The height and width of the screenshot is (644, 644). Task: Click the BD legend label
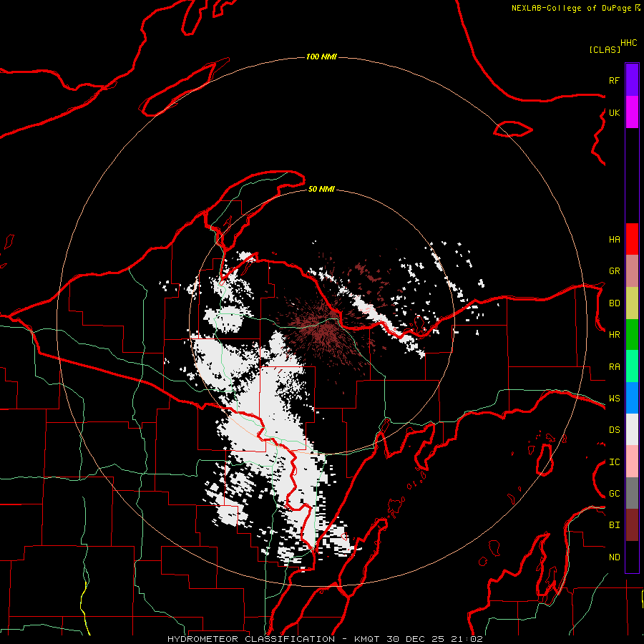[614, 303]
